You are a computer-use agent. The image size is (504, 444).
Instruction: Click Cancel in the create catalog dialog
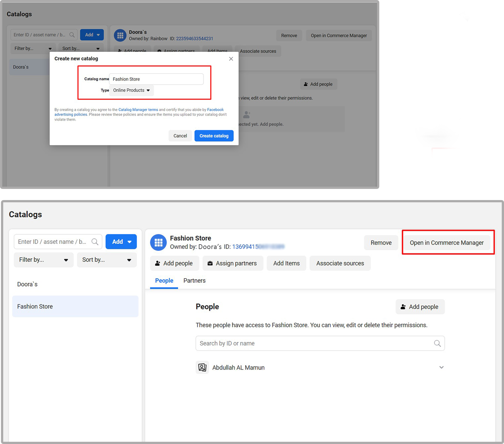point(180,136)
